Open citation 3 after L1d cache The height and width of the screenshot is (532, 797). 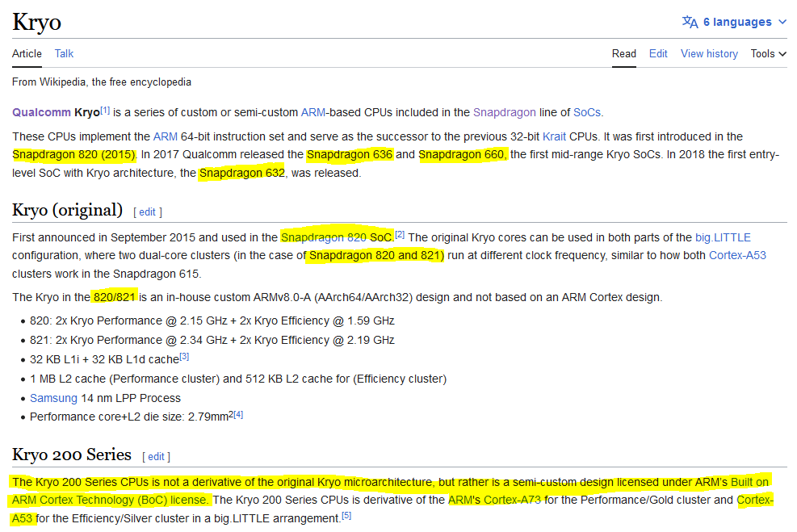[x=184, y=357]
